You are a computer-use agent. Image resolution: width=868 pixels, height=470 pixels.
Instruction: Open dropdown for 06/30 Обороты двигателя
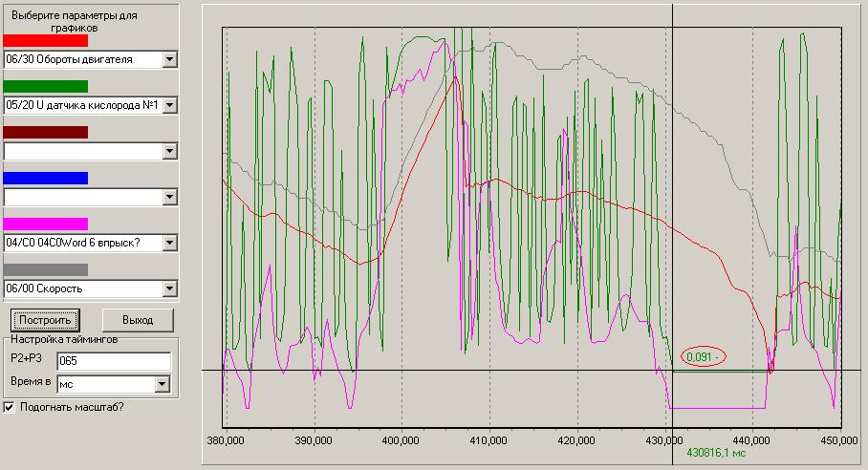[169, 59]
